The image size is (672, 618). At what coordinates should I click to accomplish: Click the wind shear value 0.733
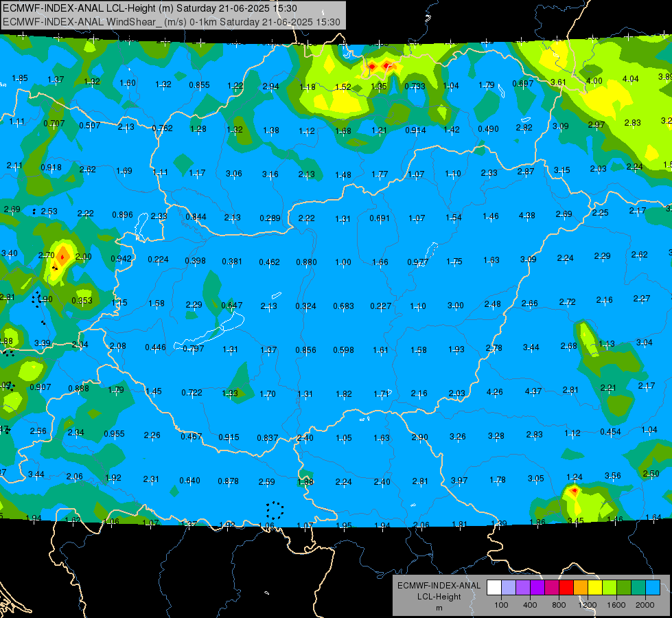point(415,87)
